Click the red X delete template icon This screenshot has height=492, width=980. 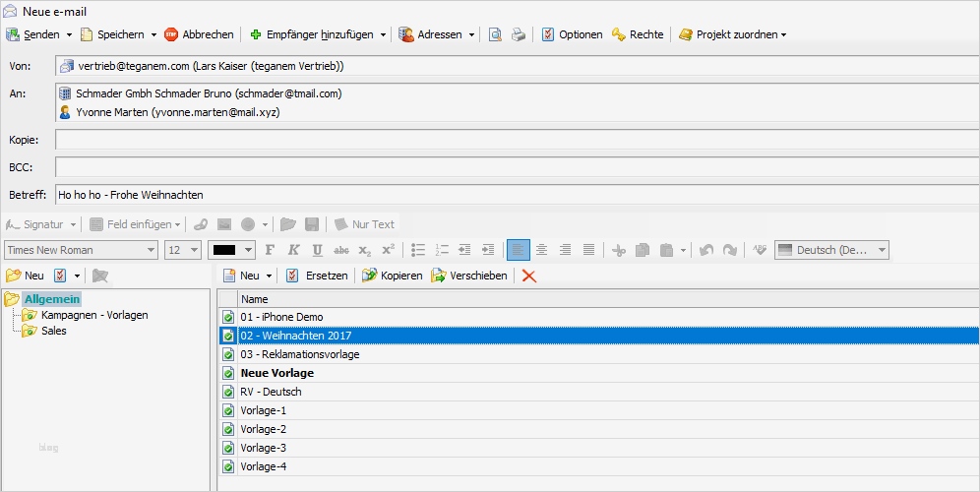[529, 276]
